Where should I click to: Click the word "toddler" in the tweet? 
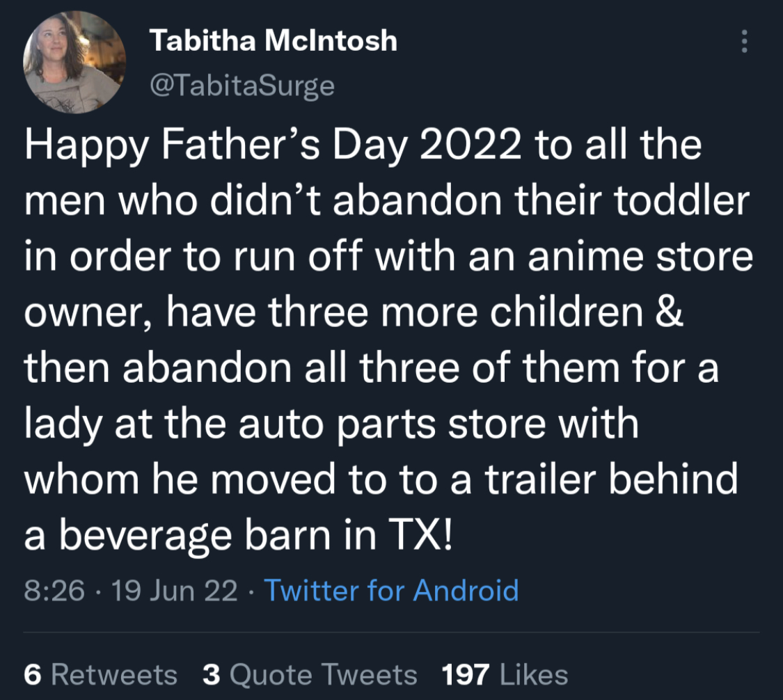[x=681, y=200]
